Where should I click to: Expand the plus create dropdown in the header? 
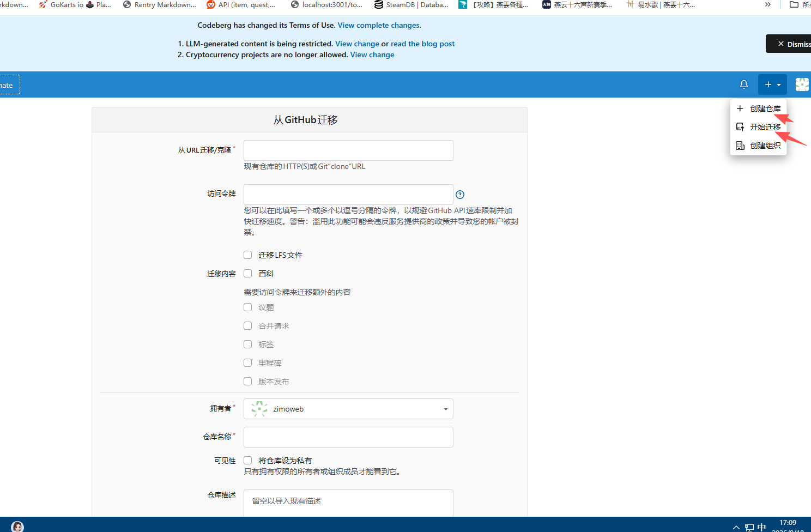pyautogui.click(x=772, y=84)
